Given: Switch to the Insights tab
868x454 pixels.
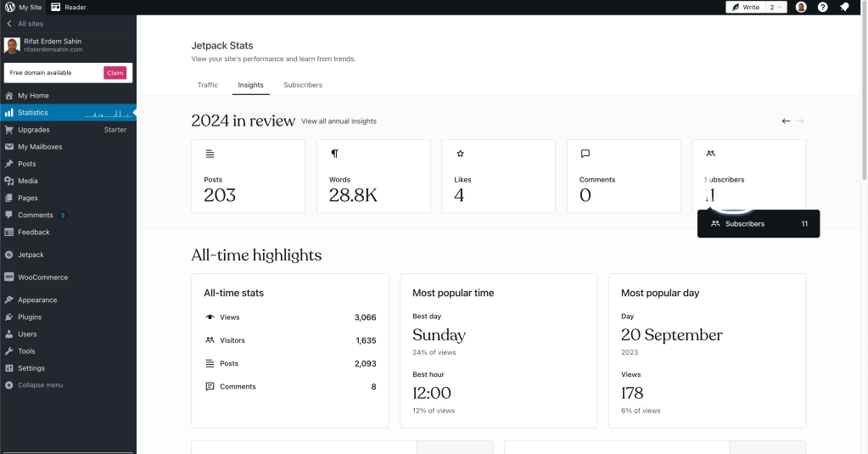Looking at the screenshot, I should 251,85.
